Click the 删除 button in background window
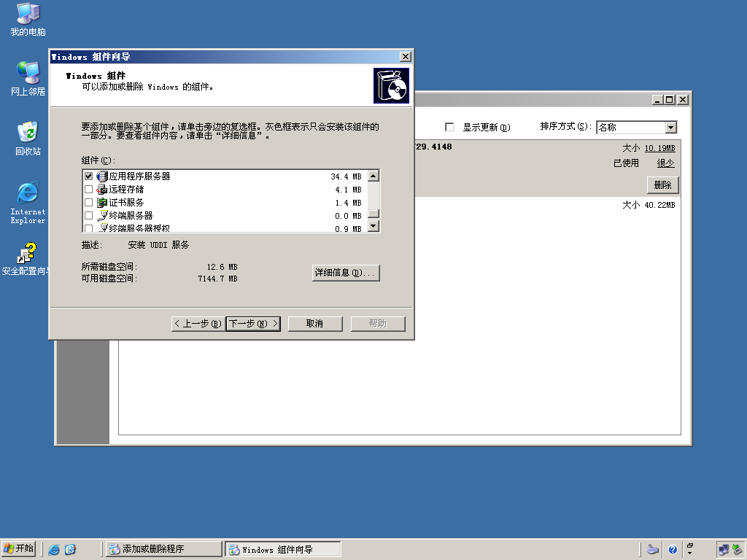Image resolution: width=747 pixels, height=560 pixels. click(662, 184)
